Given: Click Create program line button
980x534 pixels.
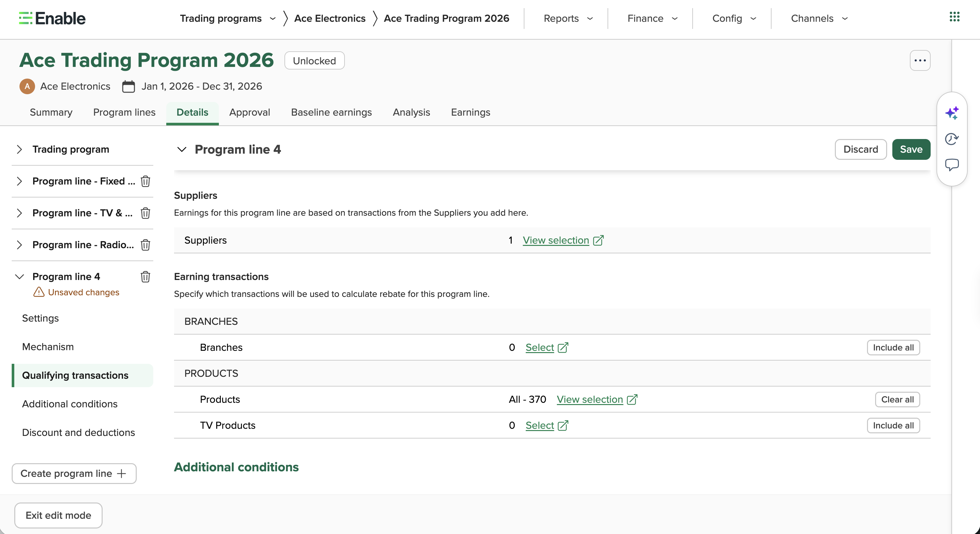Looking at the screenshot, I should tap(74, 474).
